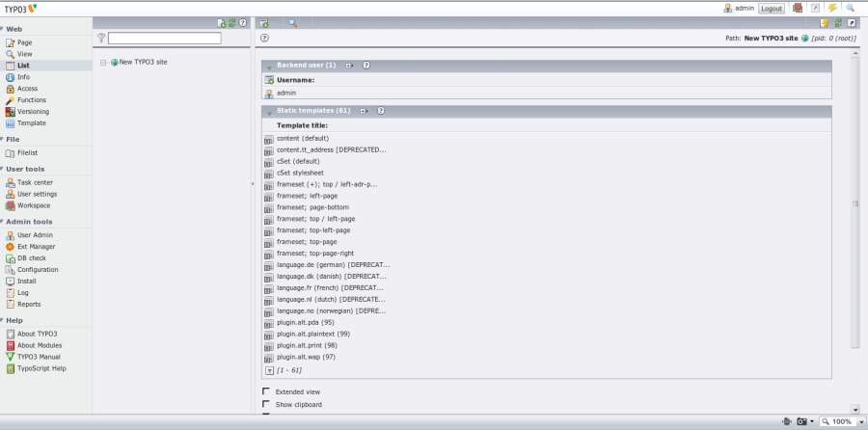Create a shortcut to this list module

click(x=852, y=23)
